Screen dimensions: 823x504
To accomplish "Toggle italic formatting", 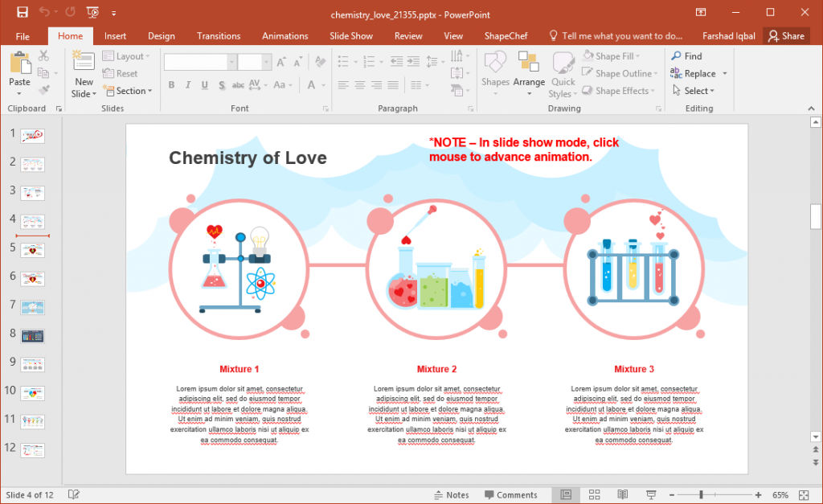I will (x=187, y=84).
